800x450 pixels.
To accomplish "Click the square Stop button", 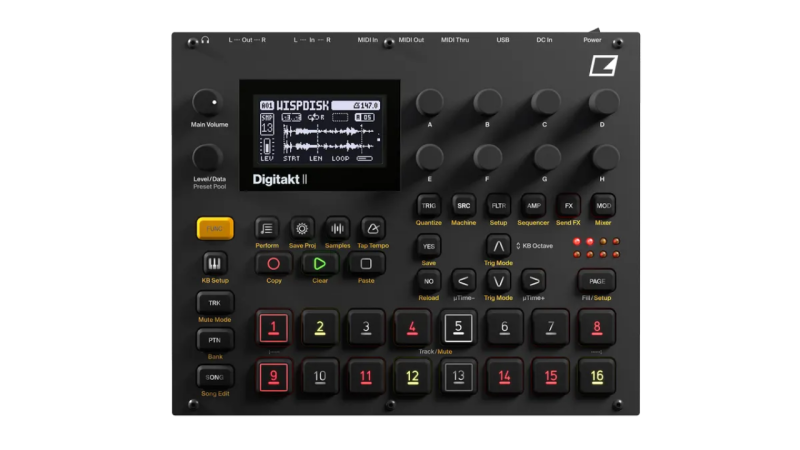I will coord(366,264).
